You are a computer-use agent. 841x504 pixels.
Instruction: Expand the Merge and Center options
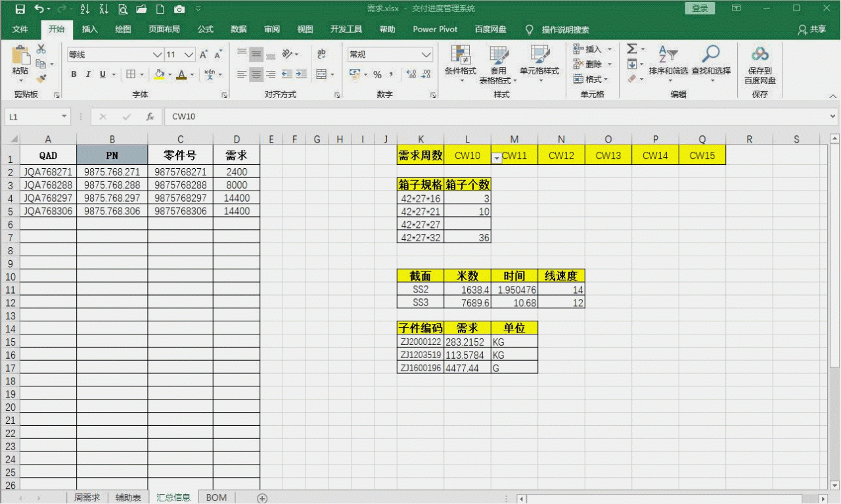click(332, 74)
